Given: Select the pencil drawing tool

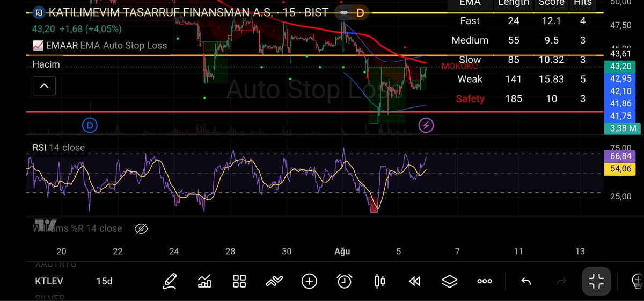Looking at the screenshot, I should 170,281.
